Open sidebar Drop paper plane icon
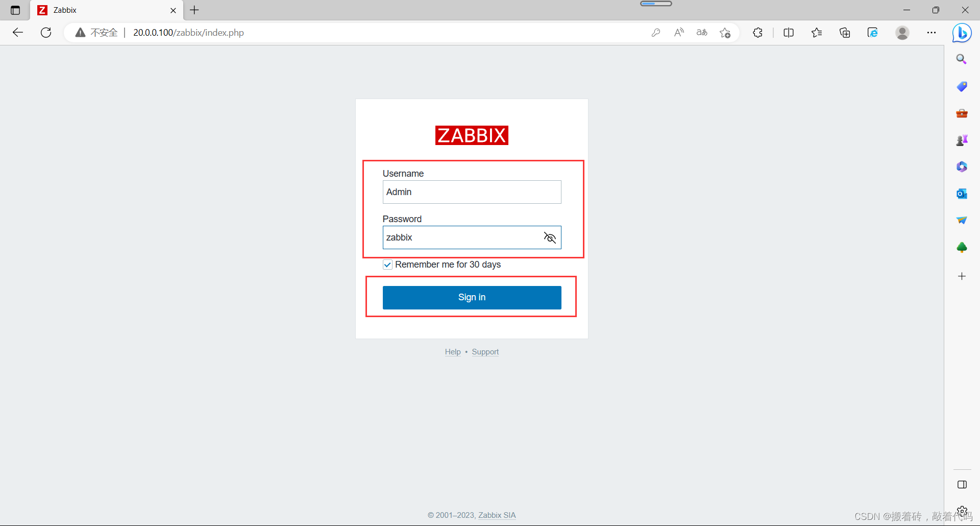 coord(962,220)
